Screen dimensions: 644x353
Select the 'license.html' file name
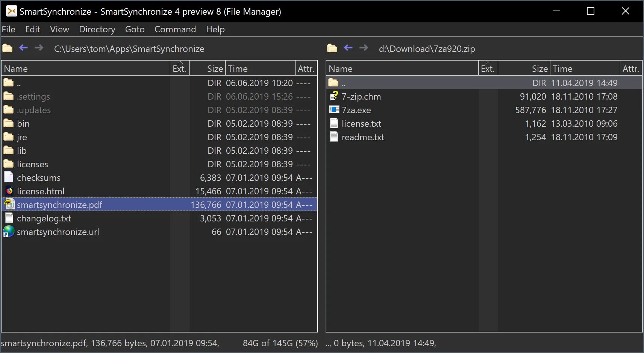click(41, 191)
